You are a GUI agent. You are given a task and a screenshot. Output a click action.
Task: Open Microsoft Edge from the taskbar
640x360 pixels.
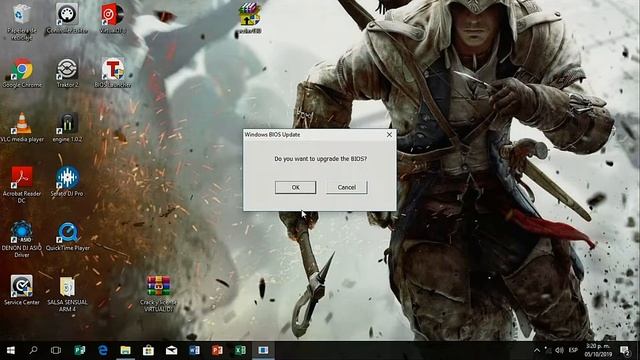coord(103,350)
